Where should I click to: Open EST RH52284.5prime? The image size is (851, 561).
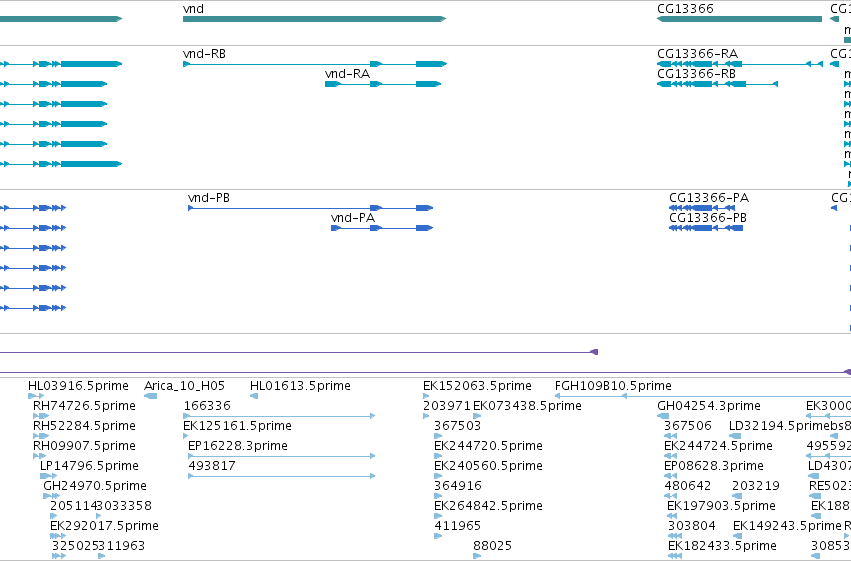click(84, 426)
